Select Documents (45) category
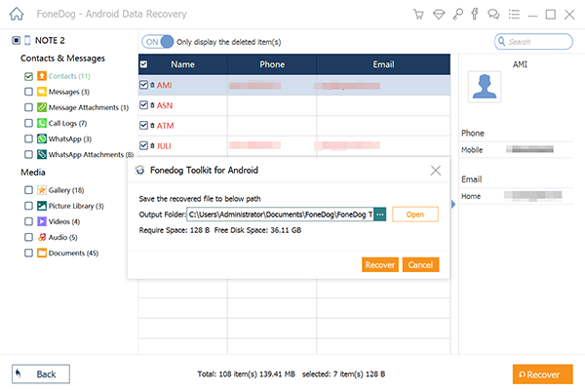This screenshot has width=585, height=392. point(73,254)
